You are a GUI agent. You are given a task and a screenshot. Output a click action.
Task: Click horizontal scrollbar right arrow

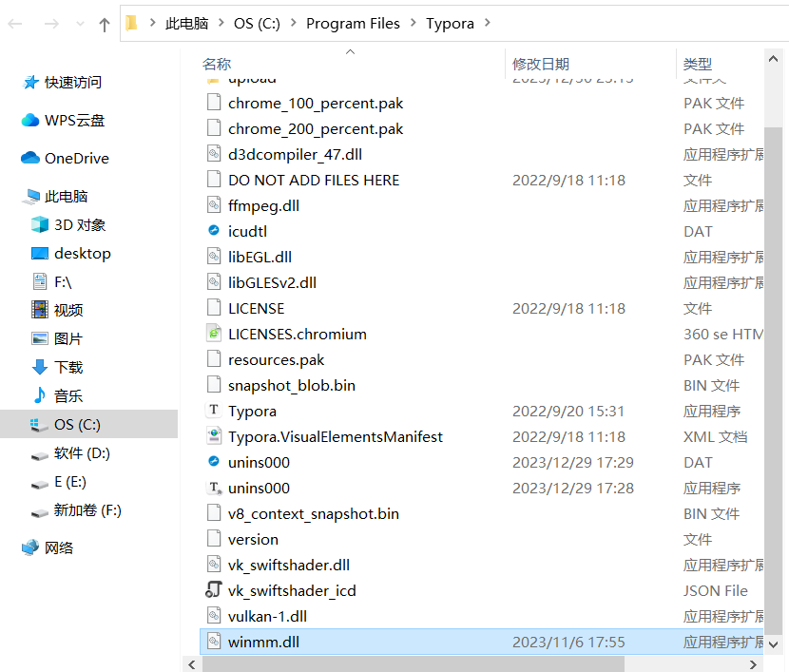click(753, 664)
